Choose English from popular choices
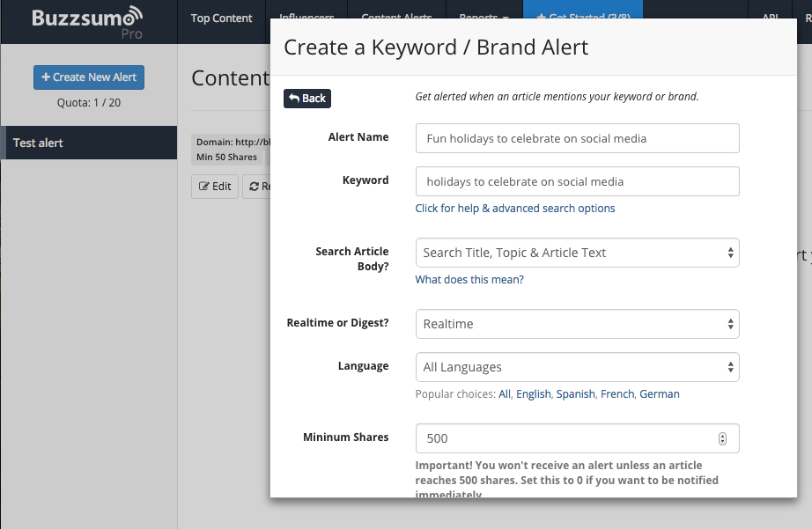 [534, 394]
